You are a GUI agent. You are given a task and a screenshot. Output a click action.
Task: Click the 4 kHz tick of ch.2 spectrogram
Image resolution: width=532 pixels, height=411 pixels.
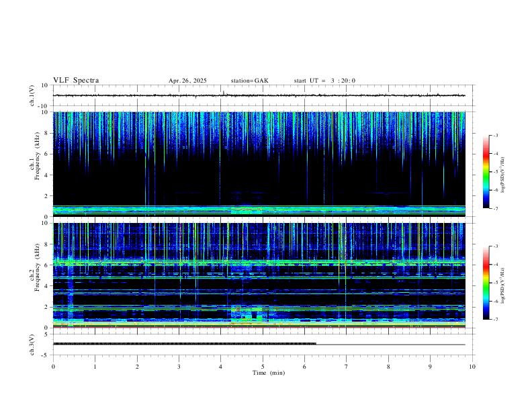pos(46,286)
